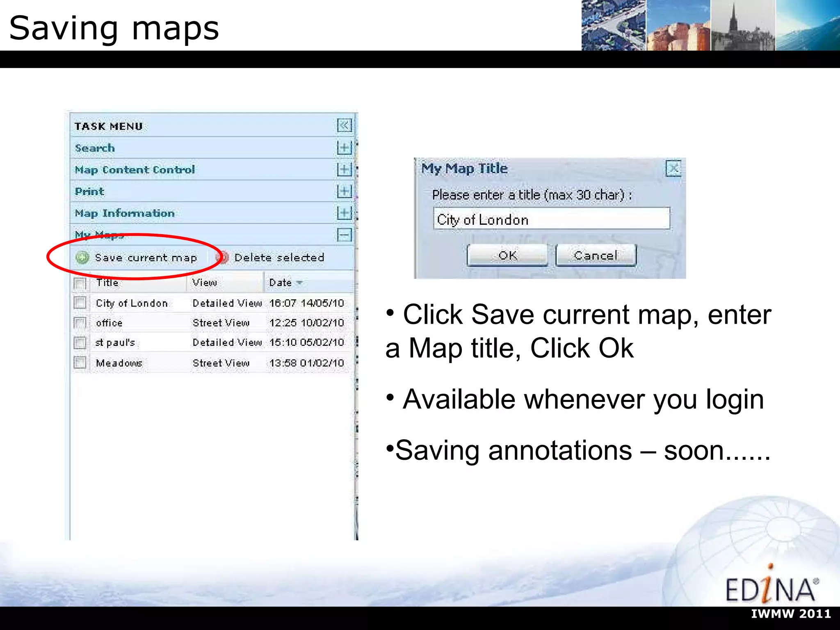The width and height of the screenshot is (840, 630).
Task: Expand the Search section
Action: coord(344,148)
